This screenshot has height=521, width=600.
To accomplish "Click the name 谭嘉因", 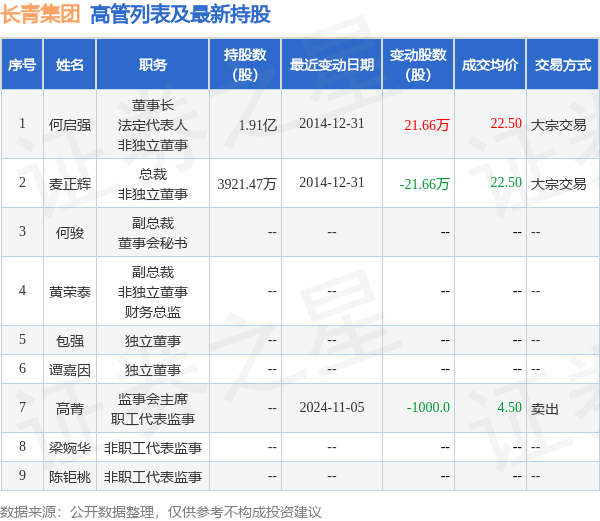I will pos(70,370).
